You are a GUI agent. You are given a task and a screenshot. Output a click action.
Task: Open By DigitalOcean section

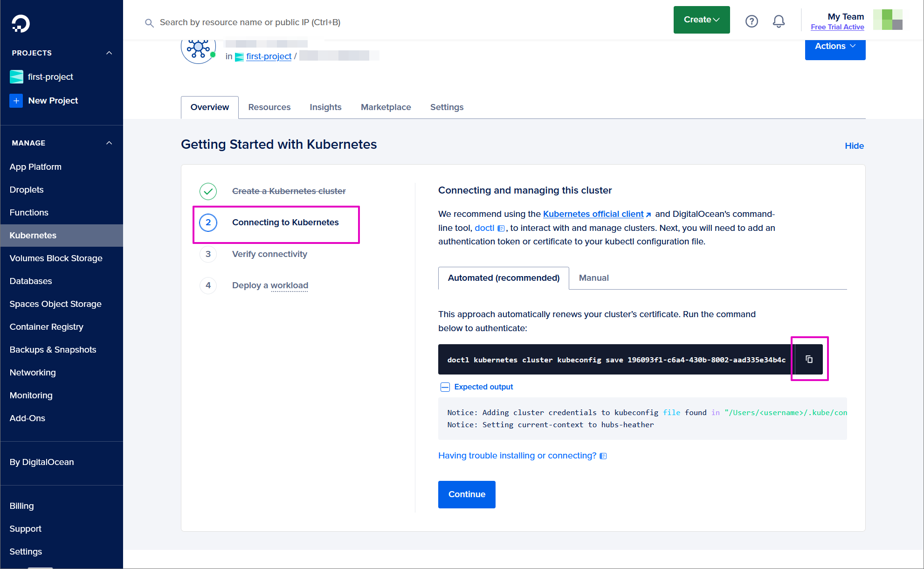[41, 462]
